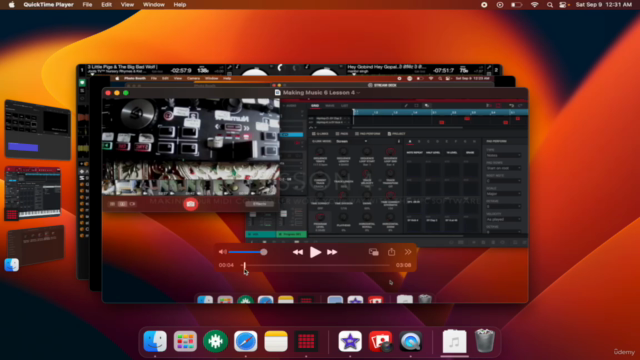Click the screen recording status icon in menu bar

(x=484, y=4)
